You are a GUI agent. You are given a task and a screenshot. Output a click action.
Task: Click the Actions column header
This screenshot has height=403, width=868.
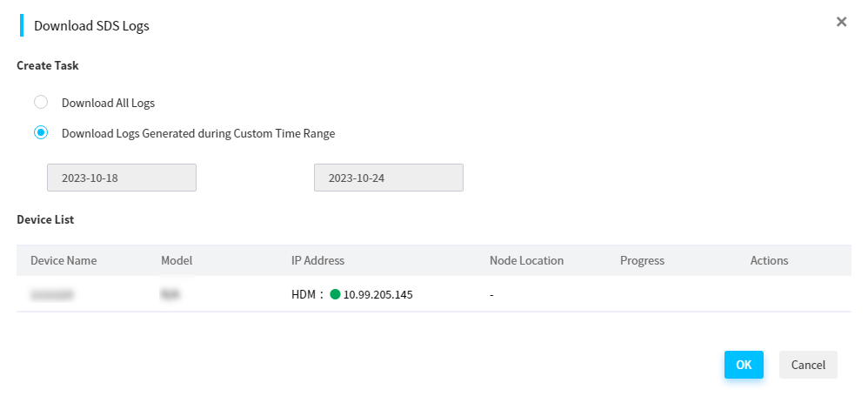tap(770, 260)
